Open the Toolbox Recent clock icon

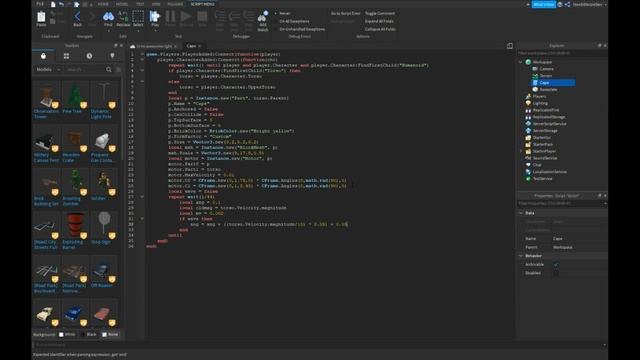[89, 56]
